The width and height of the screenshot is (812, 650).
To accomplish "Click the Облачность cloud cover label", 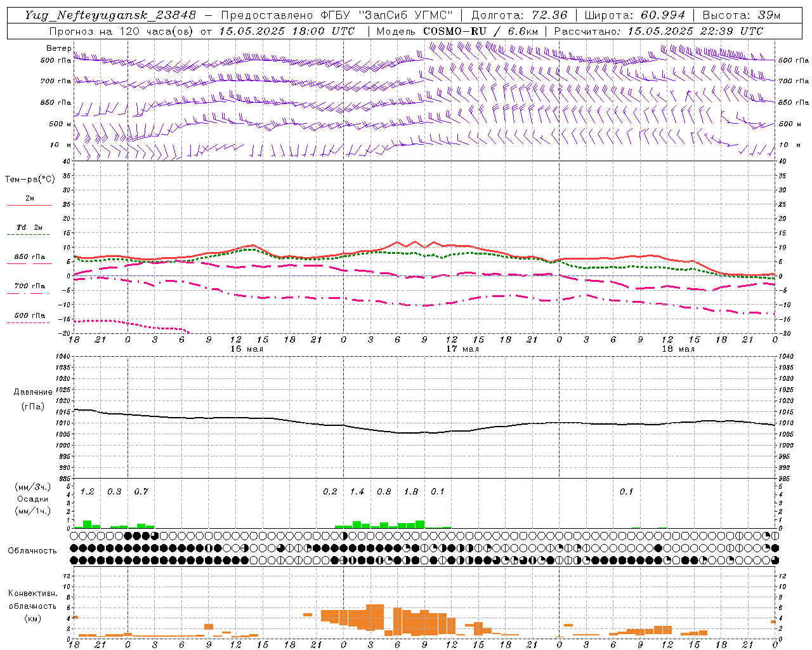I will 32,551.
